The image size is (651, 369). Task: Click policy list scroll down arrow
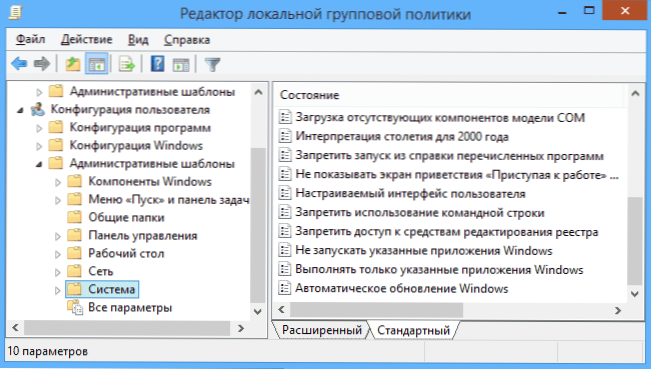tap(634, 293)
